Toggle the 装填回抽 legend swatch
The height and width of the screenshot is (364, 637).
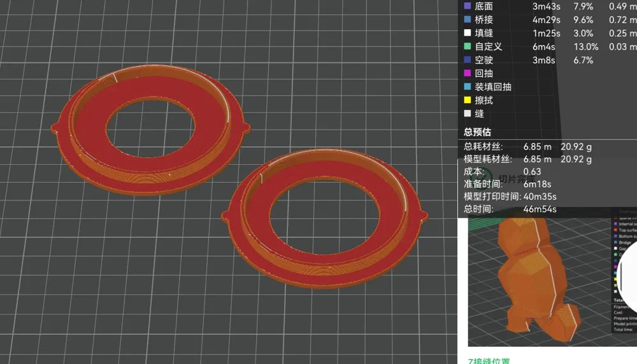click(x=468, y=87)
